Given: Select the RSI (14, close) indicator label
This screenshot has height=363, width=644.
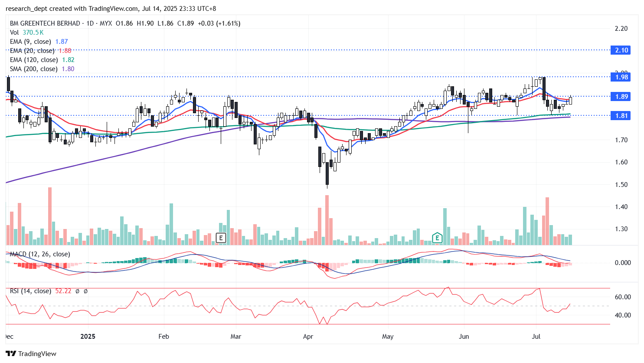Looking at the screenshot, I should pyautogui.click(x=30, y=291).
